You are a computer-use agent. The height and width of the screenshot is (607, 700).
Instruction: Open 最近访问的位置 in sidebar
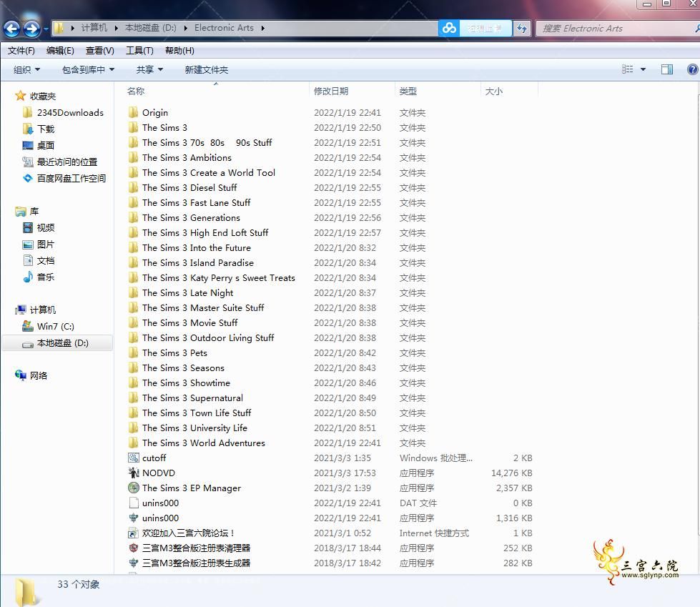tap(67, 162)
